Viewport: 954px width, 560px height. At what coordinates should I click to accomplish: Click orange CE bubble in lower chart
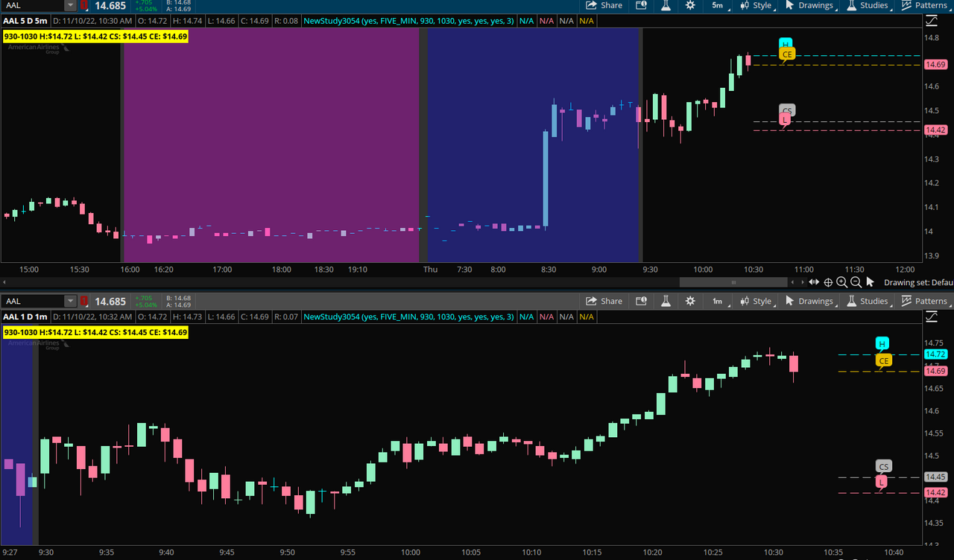pos(884,360)
